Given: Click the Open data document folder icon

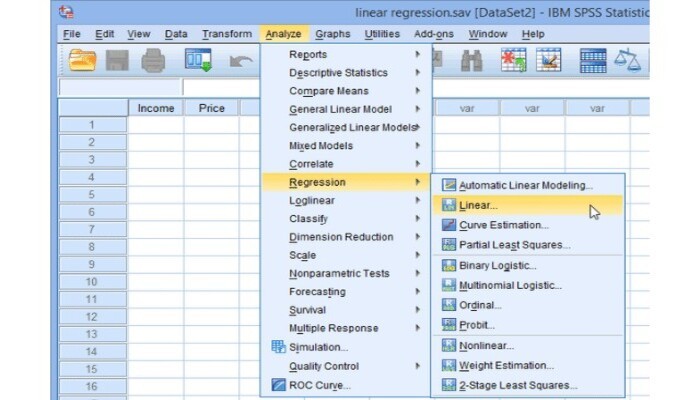Looking at the screenshot, I should pyautogui.click(x=83, y=60).
